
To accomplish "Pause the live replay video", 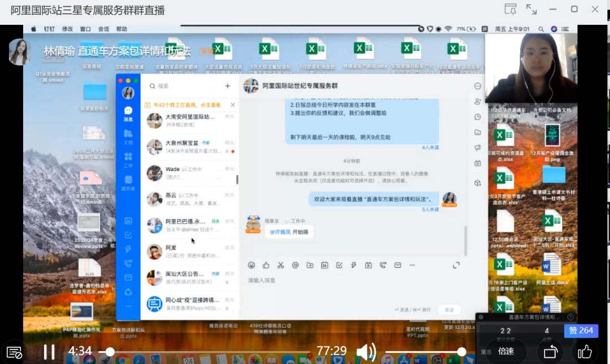I will point(49,352).
